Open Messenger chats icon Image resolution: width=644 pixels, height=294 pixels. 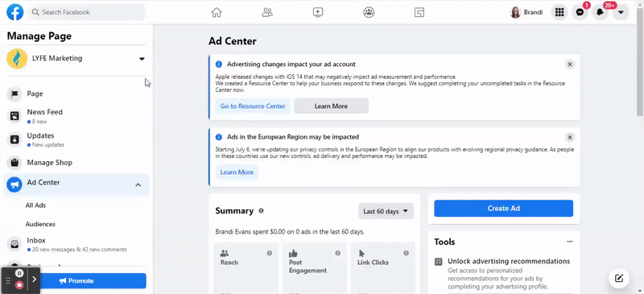coord(580,12)
